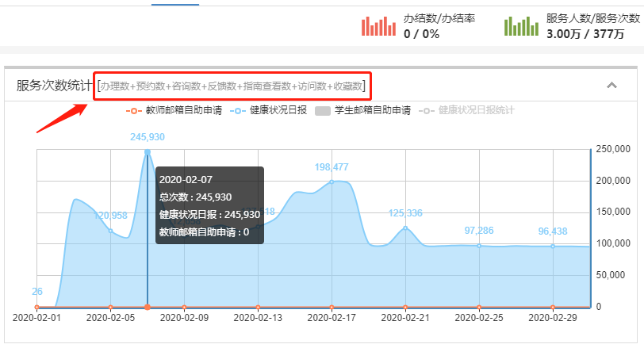This screenshot has width=644, height=348.
Task: Click the 服务人数/服务次数 statistic label
Action: point(592,18)
